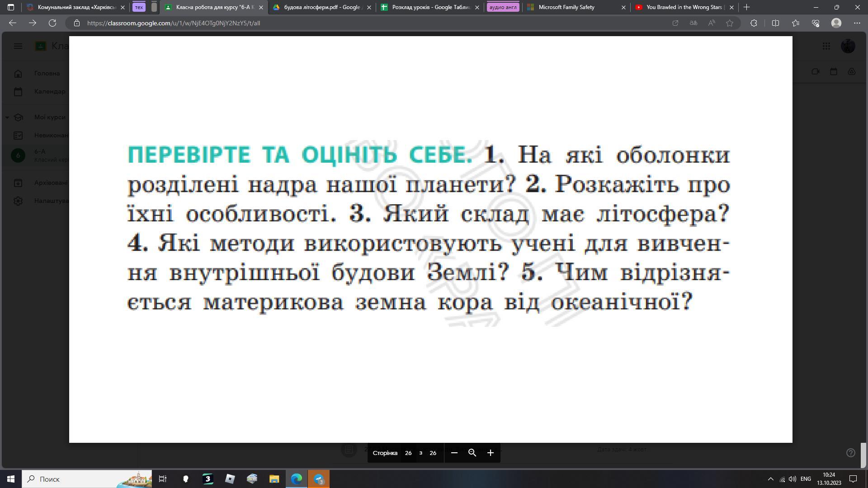Edit the current page number field
The image size is (868, 488).
click(x=408, y=453)
